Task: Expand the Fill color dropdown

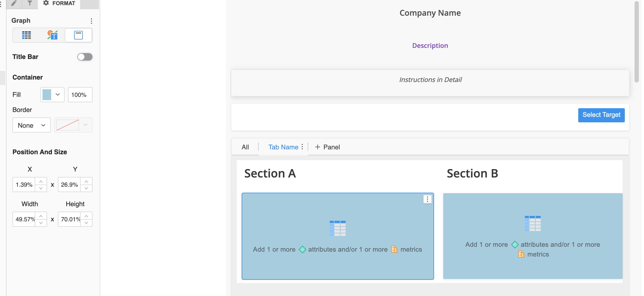Action: 58,95
